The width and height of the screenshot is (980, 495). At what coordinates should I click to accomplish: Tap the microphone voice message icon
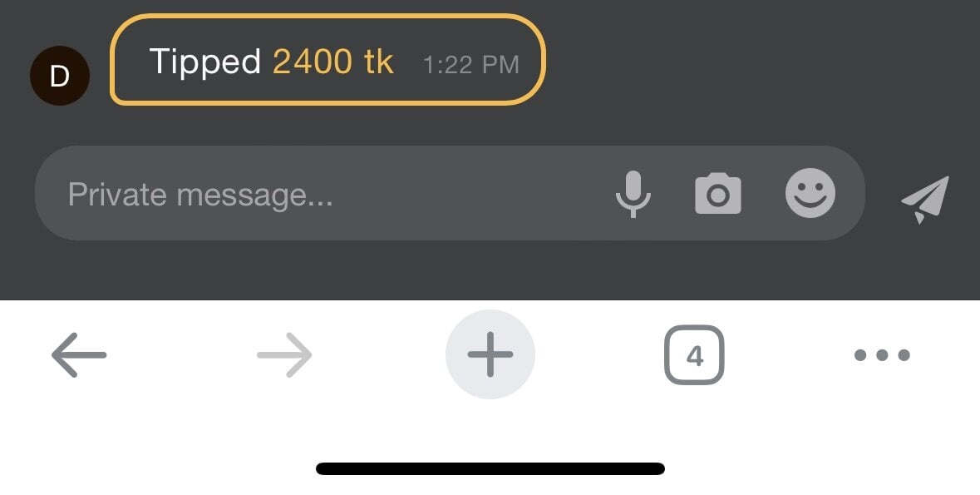(633, 194)
